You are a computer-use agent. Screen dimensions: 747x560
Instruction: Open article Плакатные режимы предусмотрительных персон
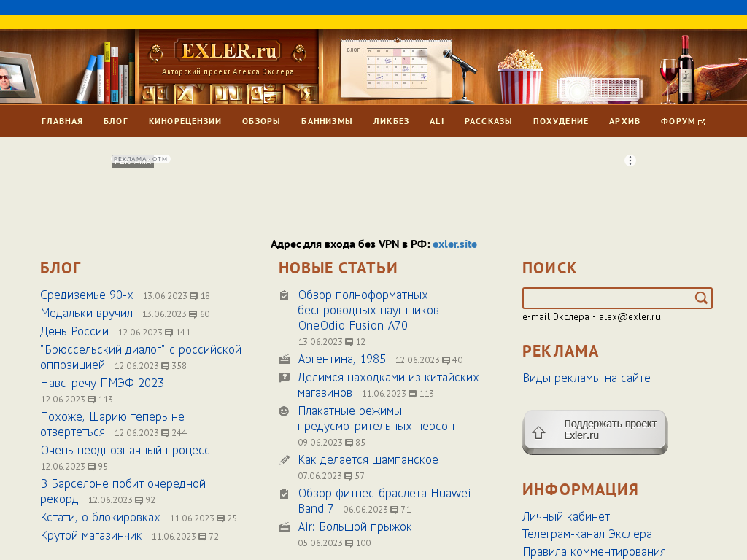point(376,419)
